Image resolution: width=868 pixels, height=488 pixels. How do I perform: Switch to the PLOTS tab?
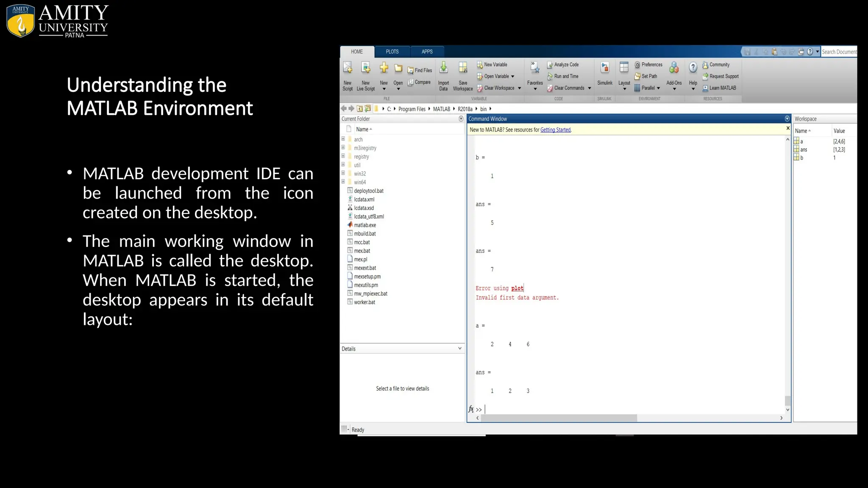392,52
